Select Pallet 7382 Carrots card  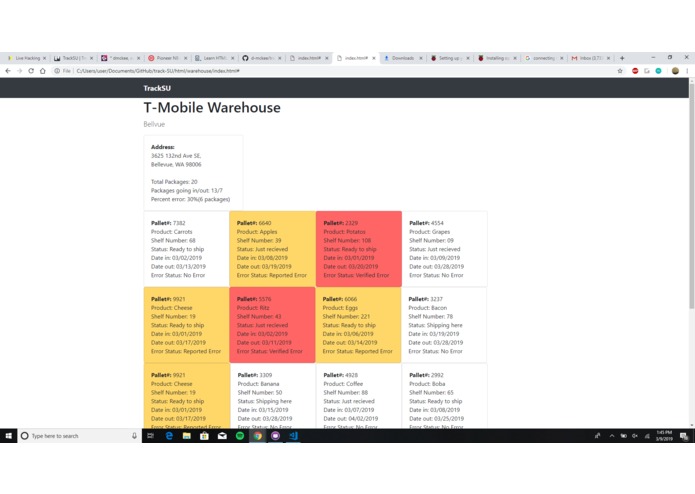pos(187,249)
